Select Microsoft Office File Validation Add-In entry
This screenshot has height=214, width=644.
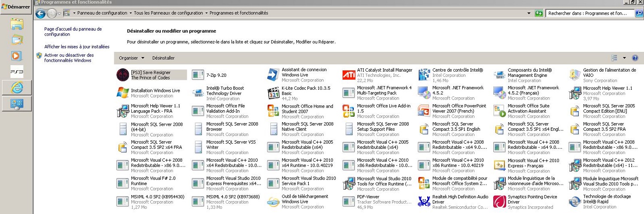tap(226, 111)
